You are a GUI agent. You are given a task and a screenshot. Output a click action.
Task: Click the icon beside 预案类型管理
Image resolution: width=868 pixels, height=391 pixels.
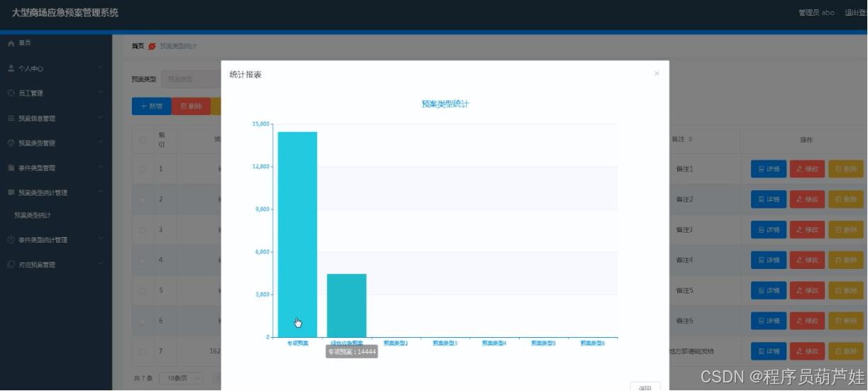coord(11,143)
